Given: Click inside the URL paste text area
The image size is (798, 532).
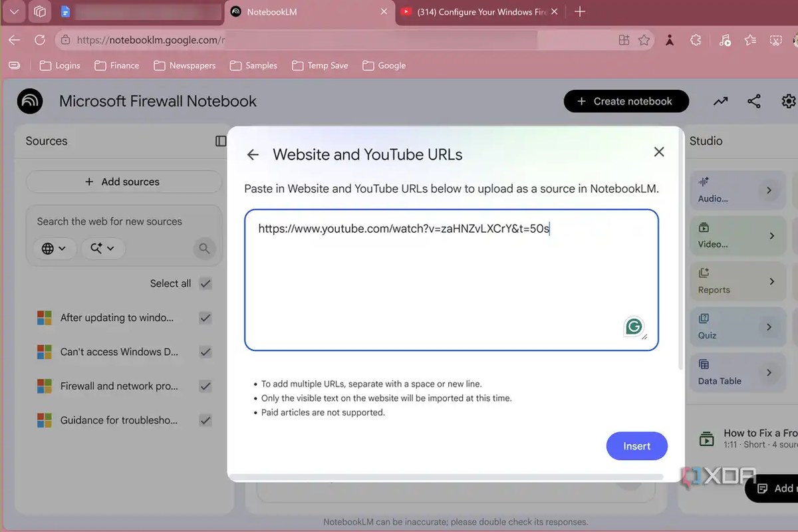Looking at the screenshot, I should click(x=451, y=280).
